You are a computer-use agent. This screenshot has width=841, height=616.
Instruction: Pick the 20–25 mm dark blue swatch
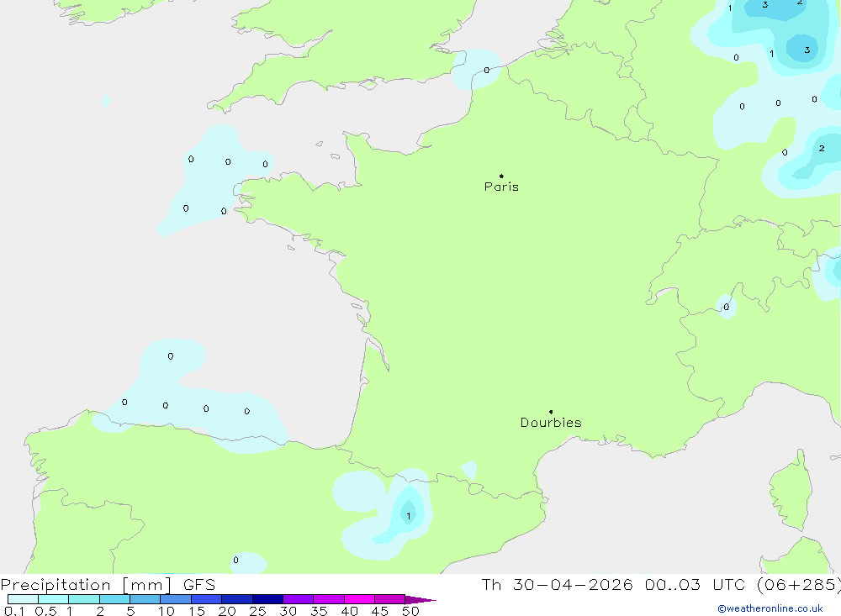coord(236,599)
